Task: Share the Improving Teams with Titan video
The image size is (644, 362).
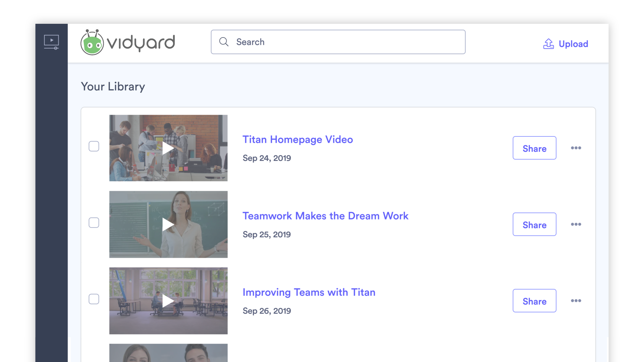Action: pos(534,301)
